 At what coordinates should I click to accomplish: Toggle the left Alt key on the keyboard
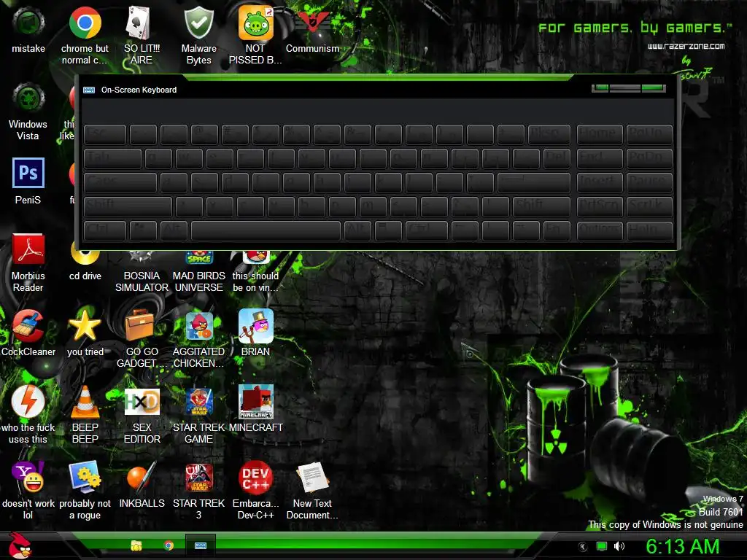174,231
